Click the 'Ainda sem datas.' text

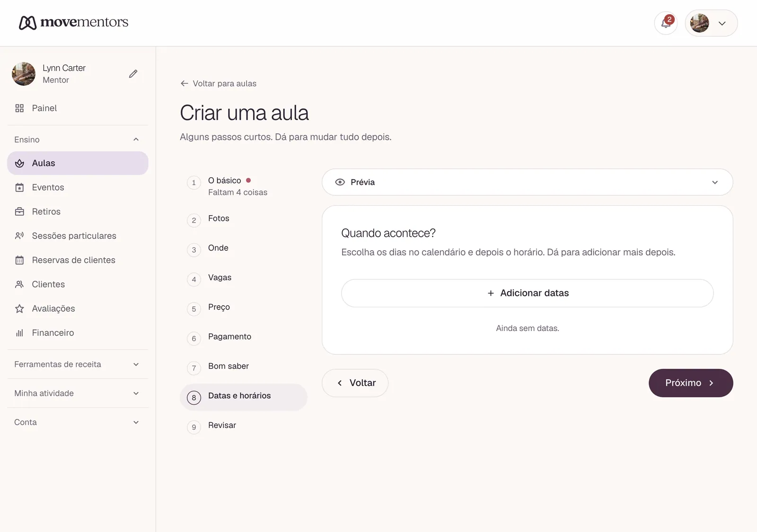pyautogui.click(x=528, y=328)
